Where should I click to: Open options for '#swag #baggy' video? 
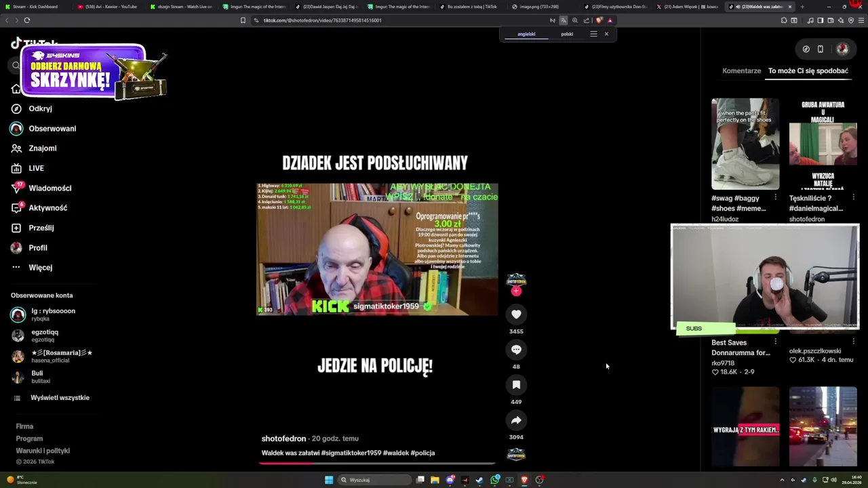pos(775,197)
